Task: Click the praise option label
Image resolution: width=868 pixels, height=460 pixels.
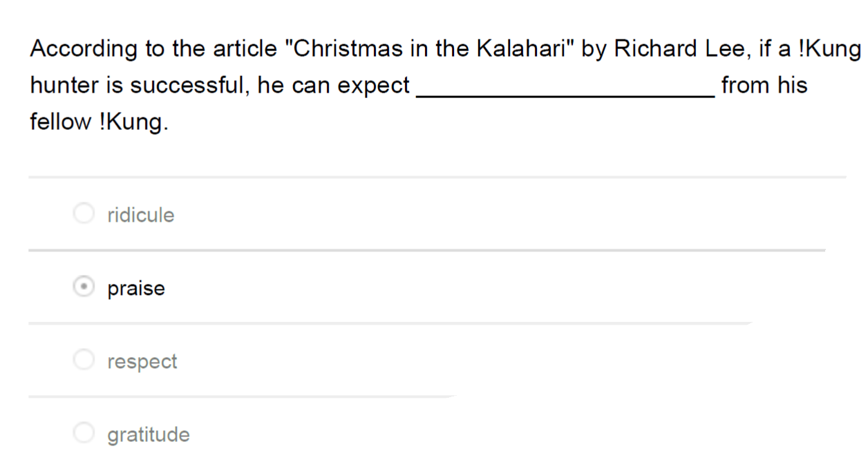Action: [x=135, y=288]
